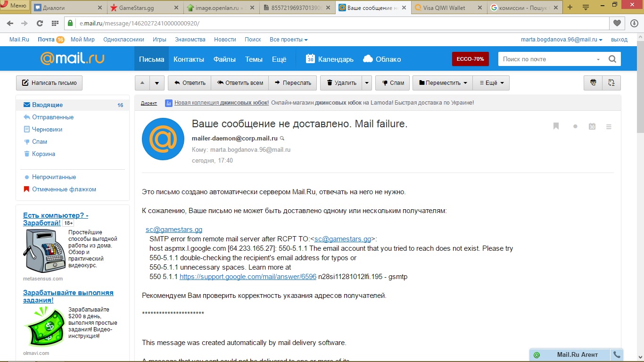Screen dimensions: 644x362
Task: Open the Письма section
Action: (151, 59)
